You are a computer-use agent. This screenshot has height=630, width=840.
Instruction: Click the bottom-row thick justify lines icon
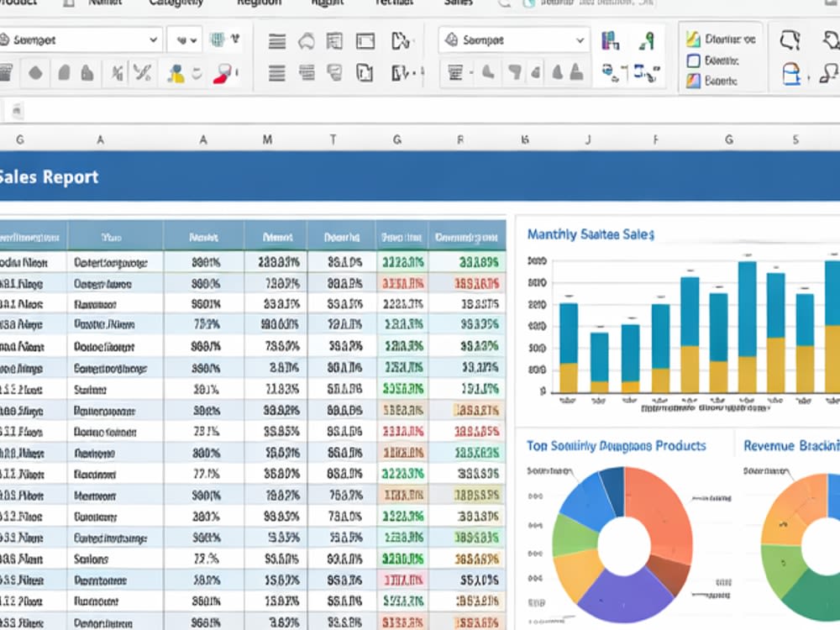(x=277, y=73)
